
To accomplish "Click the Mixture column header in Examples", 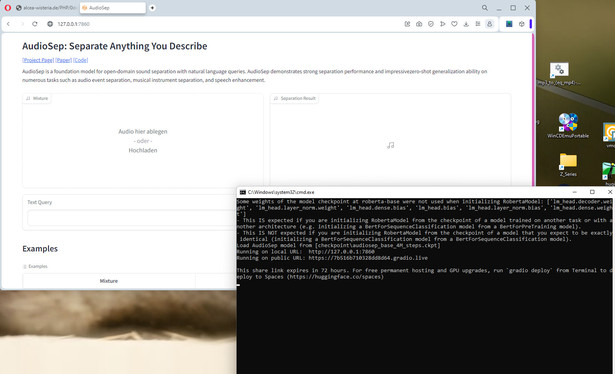I will coord(109,281).
